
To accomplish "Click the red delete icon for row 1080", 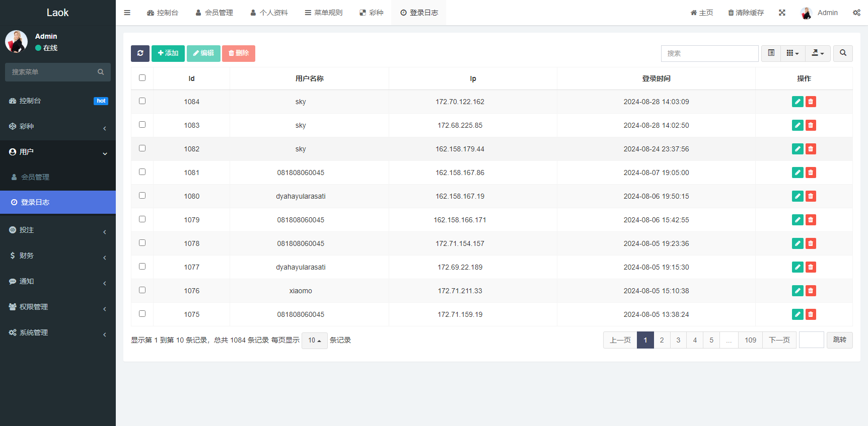I will click(811, 196).
